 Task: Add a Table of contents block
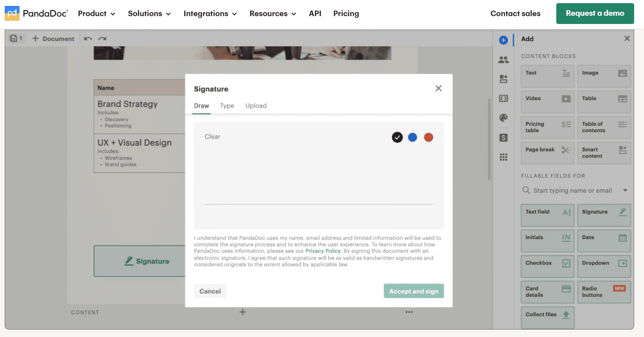[604, 127]
